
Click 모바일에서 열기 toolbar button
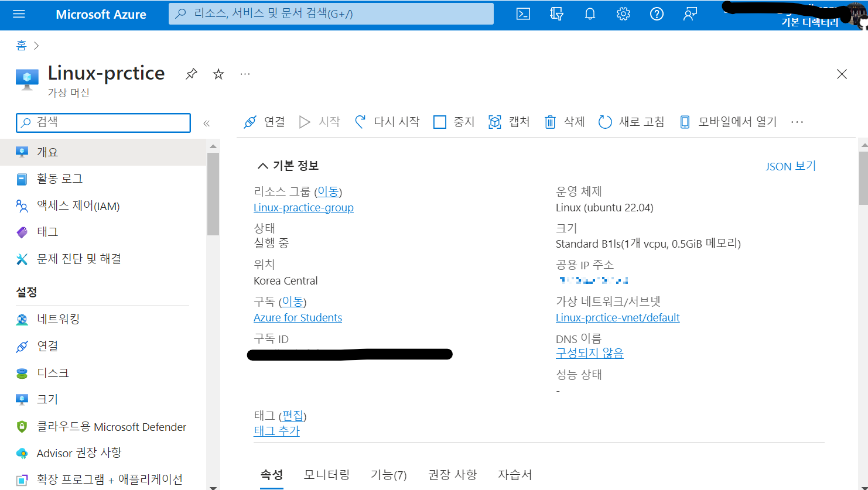pyautogui.click(x=727, y=122)
